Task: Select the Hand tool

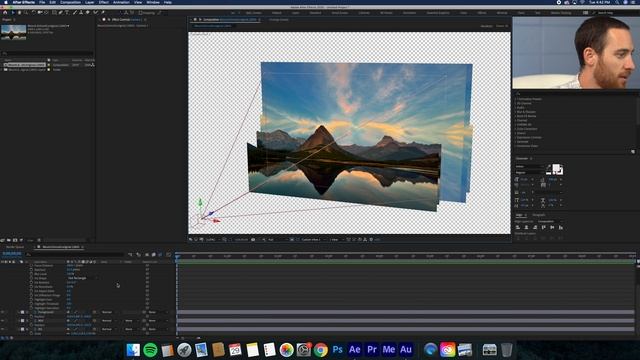Action: point(19,13)
